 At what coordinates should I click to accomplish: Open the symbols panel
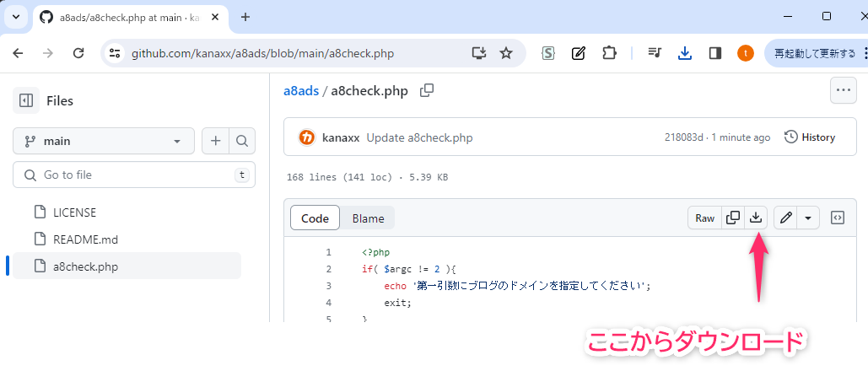[x=838, y=218]
